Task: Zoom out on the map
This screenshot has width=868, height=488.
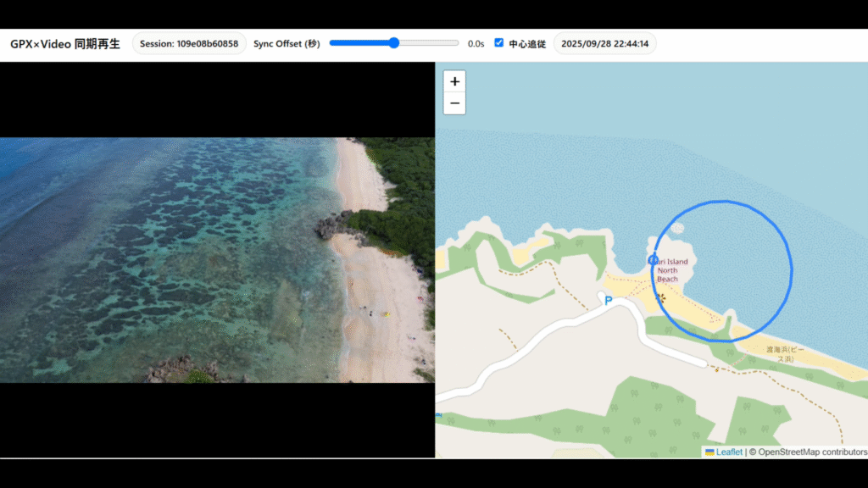Action: click(x=455, y=103)
